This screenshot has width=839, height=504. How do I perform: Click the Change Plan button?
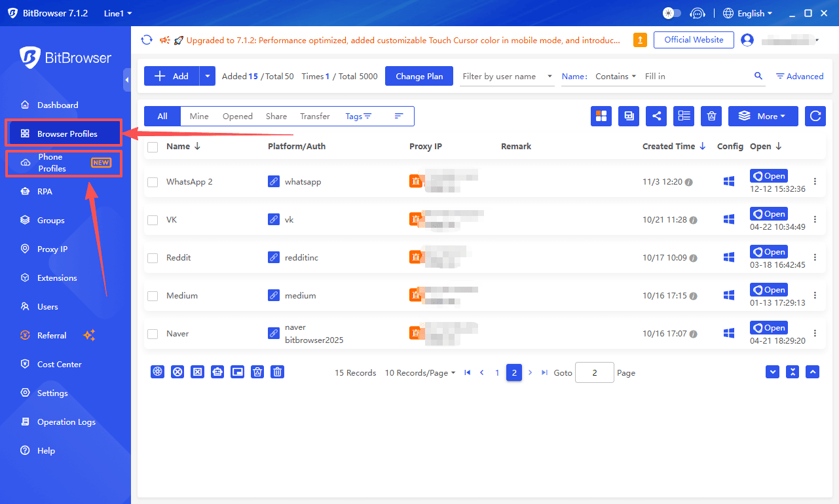coord(419,76)
